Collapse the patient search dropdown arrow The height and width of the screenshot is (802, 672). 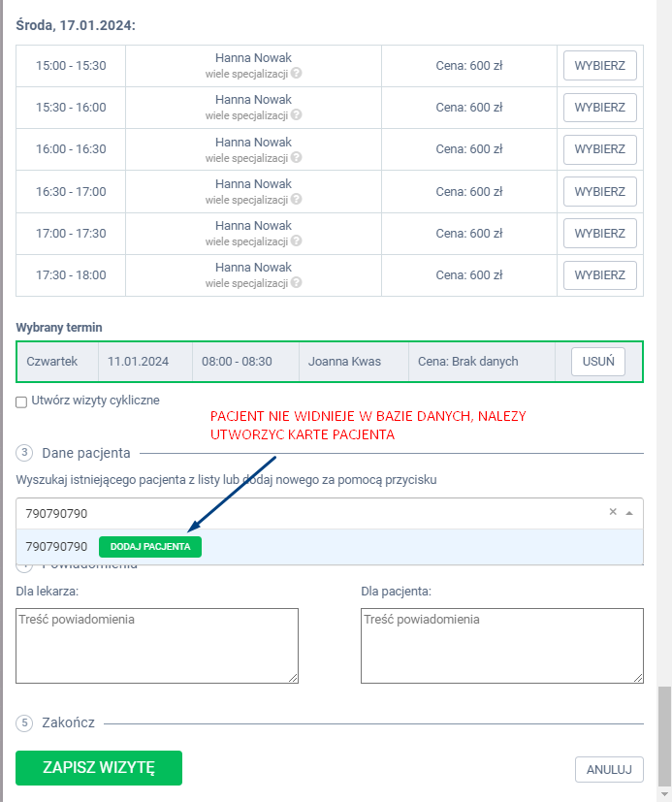click(629, 513)
